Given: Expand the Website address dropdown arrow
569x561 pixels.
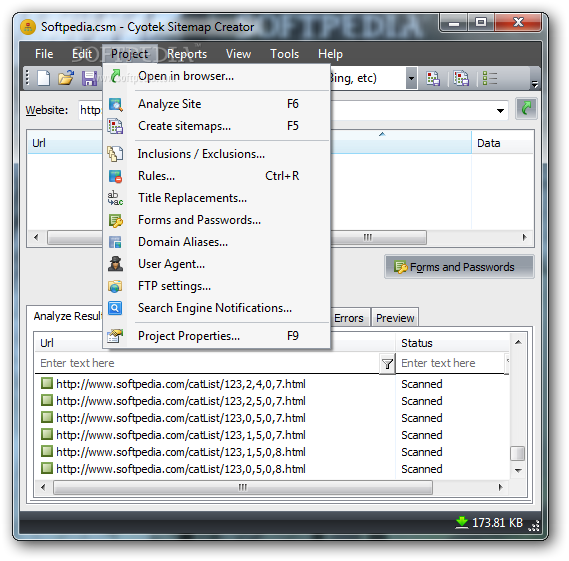Looking at the screenshot, I should tap(500, 110).
